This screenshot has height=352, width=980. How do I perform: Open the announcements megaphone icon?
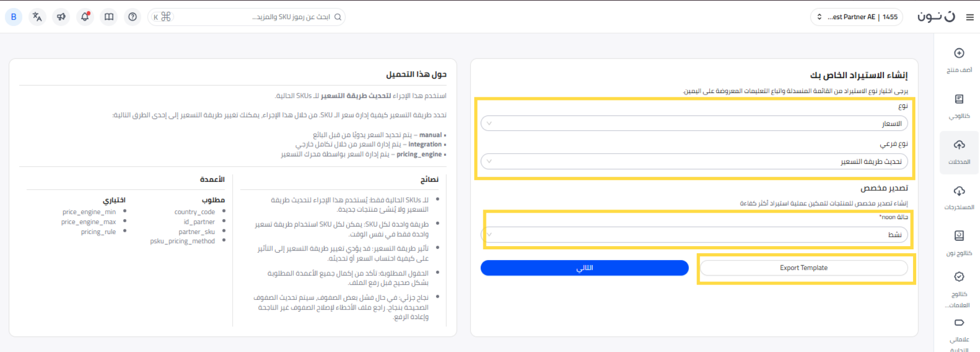[61, 17]
